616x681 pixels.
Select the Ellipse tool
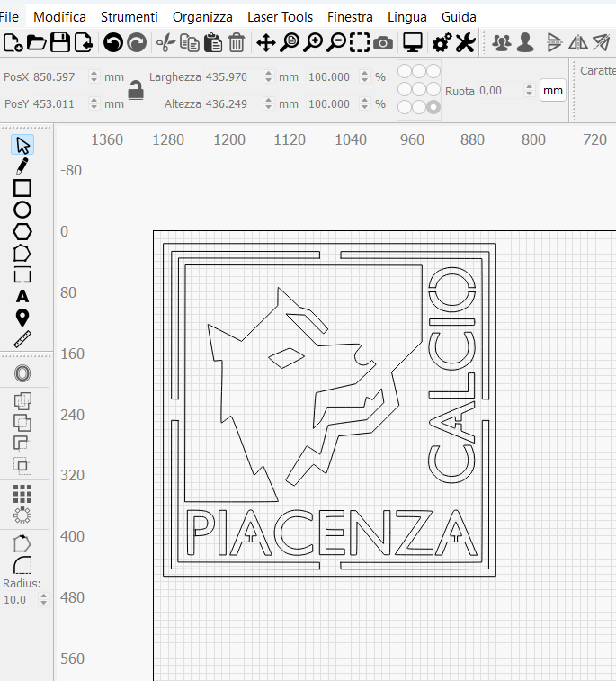click(22, 211)
